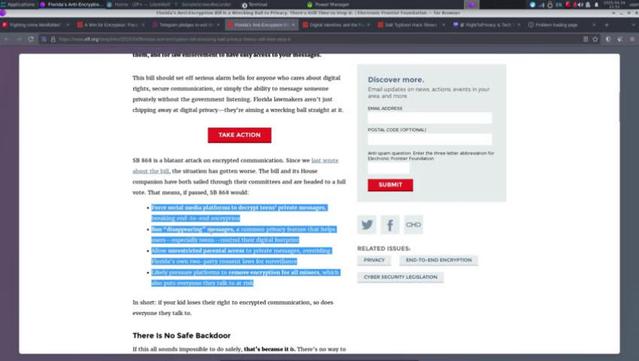The width and height of the screenshot is (639, 361).
Task: Focus the Email Address input field
Action: 430,118
